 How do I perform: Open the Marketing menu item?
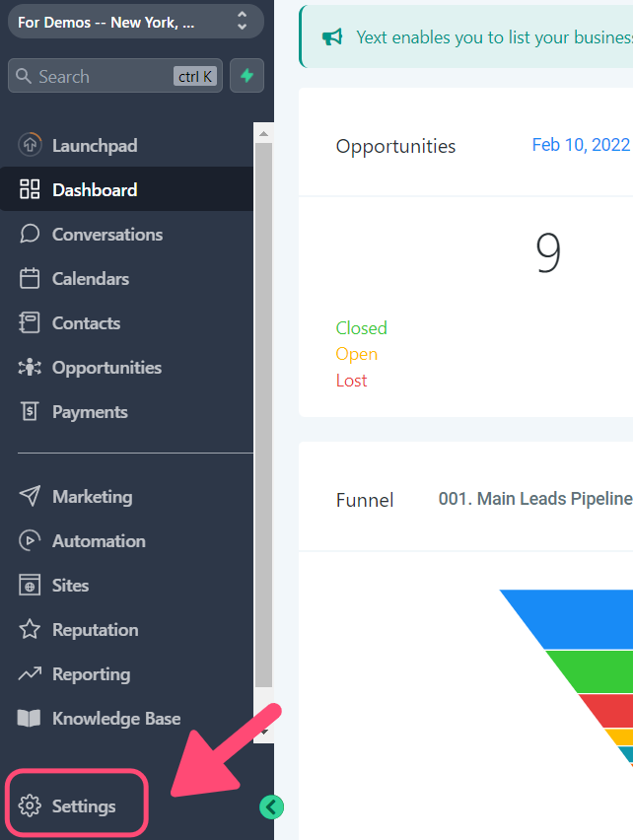tap(126, 497)
